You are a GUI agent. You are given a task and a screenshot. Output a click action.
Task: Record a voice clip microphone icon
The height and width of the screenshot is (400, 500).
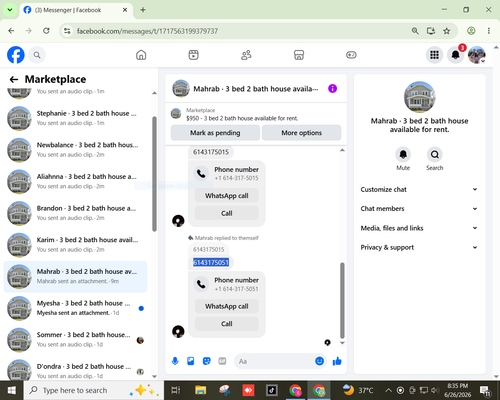tap(175, 361)
